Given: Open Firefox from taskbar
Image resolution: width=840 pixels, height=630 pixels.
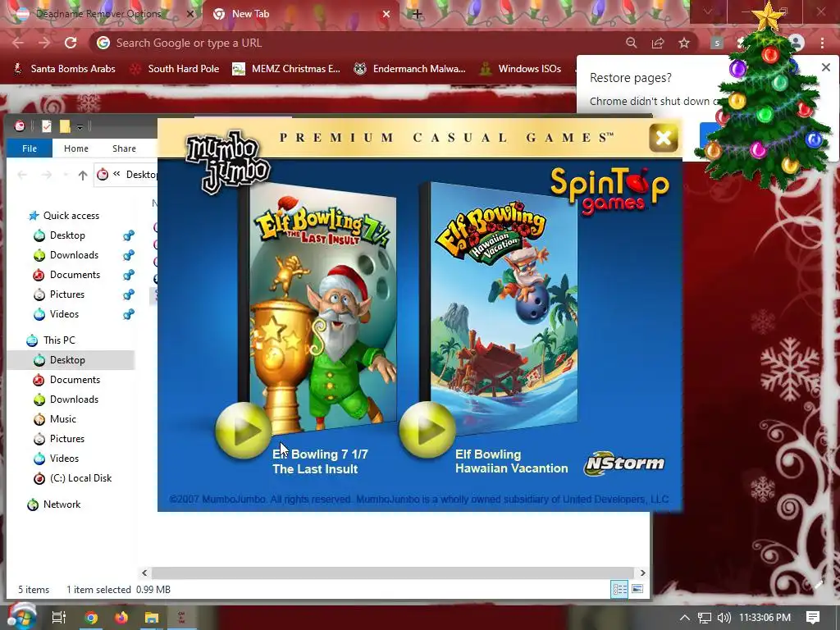Looking at the screenshot, I should click(x=121, y=618).
